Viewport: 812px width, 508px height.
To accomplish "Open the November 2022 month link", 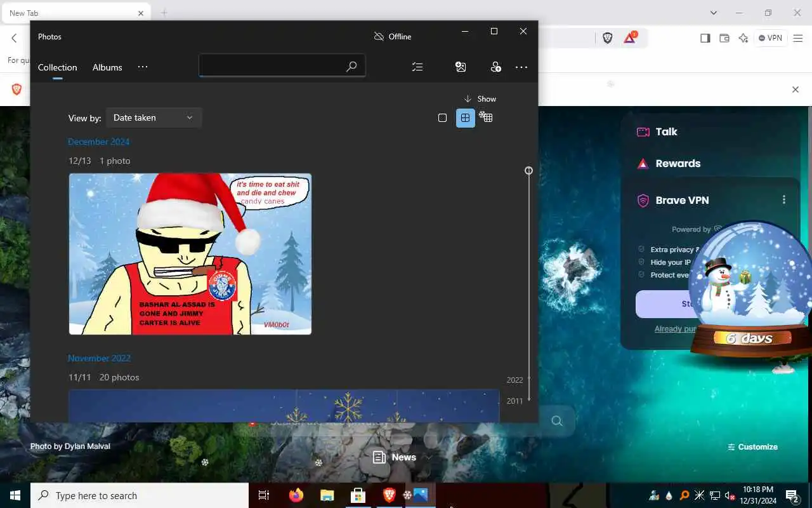I will pyautogui.click(x=99, y=358).
